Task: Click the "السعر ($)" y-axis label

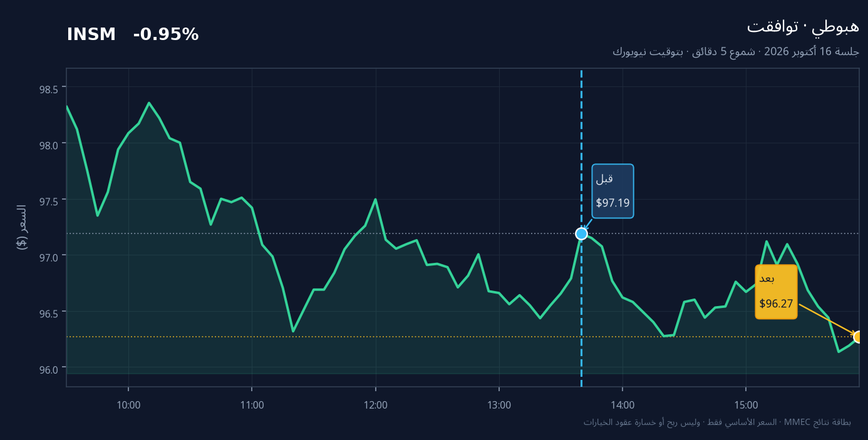Action: [21, 227]
